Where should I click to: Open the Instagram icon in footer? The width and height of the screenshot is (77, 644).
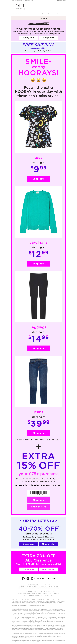(x=28, y=579)
